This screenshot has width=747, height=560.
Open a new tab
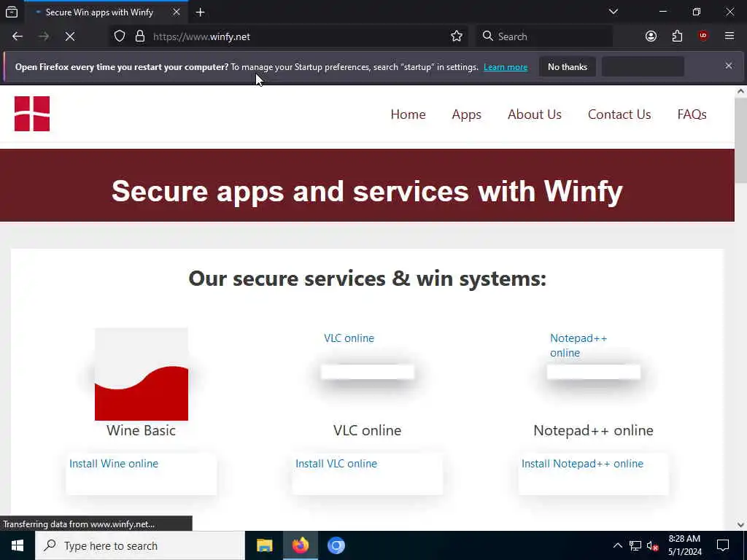200,12
